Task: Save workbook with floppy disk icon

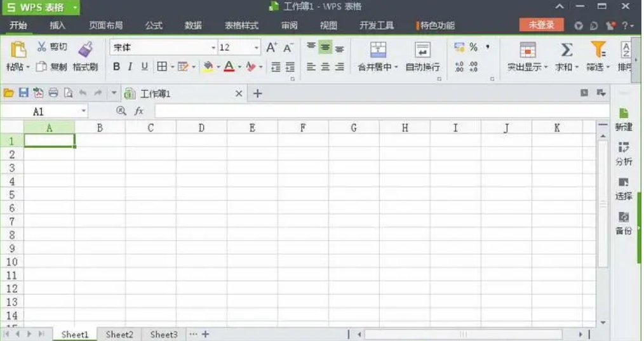Action: (24, 93)
